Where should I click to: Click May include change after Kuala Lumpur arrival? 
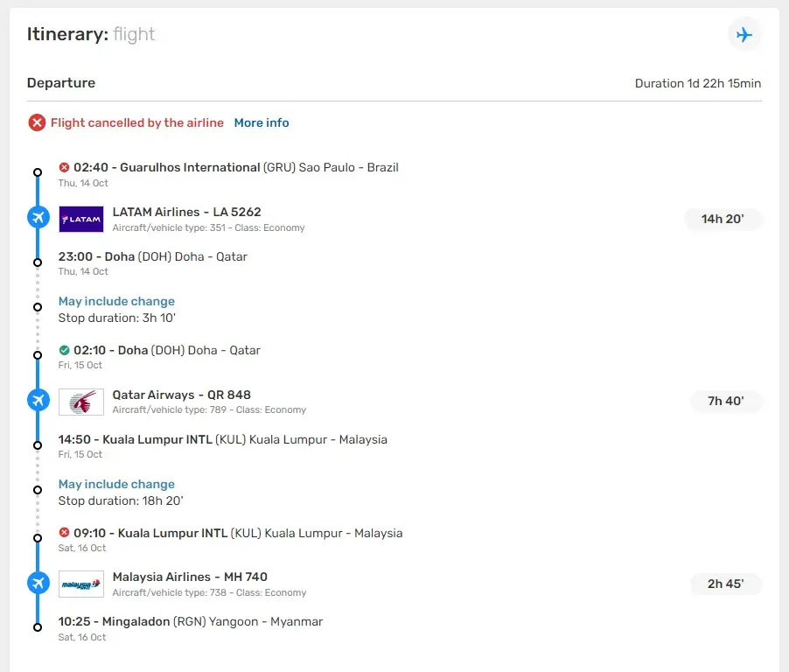116,484
